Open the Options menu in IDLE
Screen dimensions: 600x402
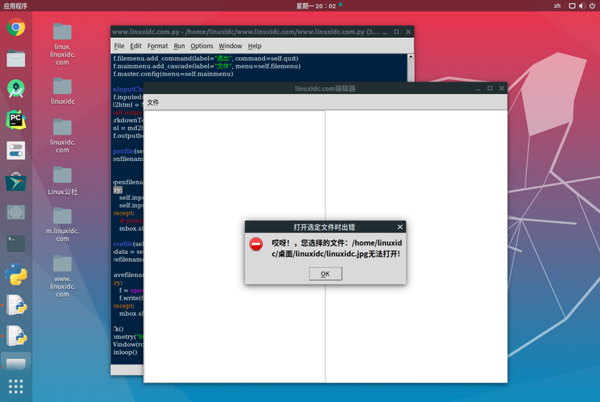(202, 46)
